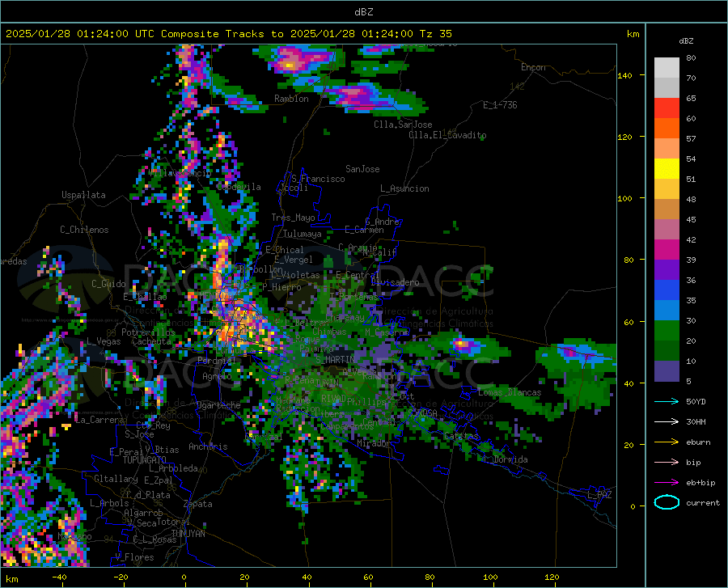The image size is (728, 588).
Task: Click the '0' tick on the bottom km axis
Action: (184, 577)
